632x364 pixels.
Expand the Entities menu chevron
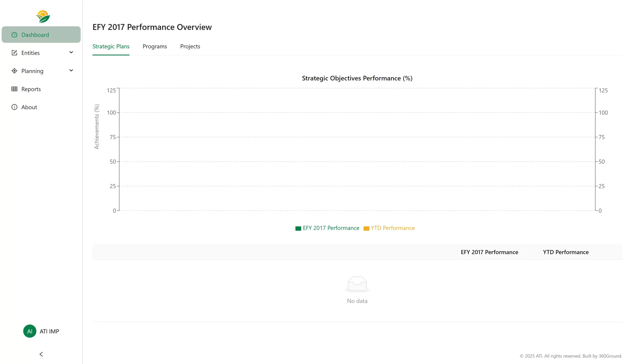[71, 53]
